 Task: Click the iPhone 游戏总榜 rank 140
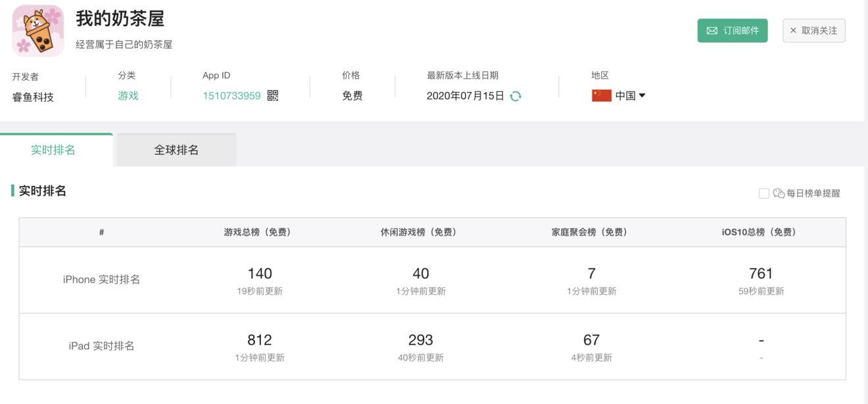point(260,273)
